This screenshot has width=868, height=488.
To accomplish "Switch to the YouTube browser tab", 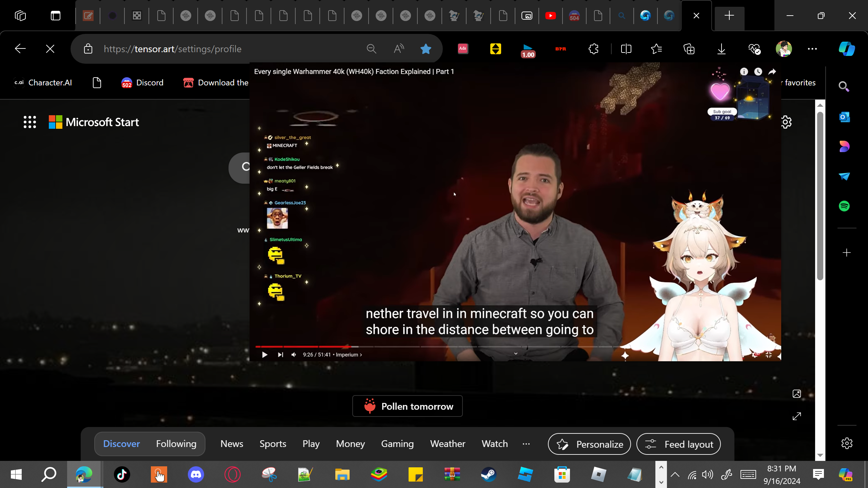I will (551, 16).
